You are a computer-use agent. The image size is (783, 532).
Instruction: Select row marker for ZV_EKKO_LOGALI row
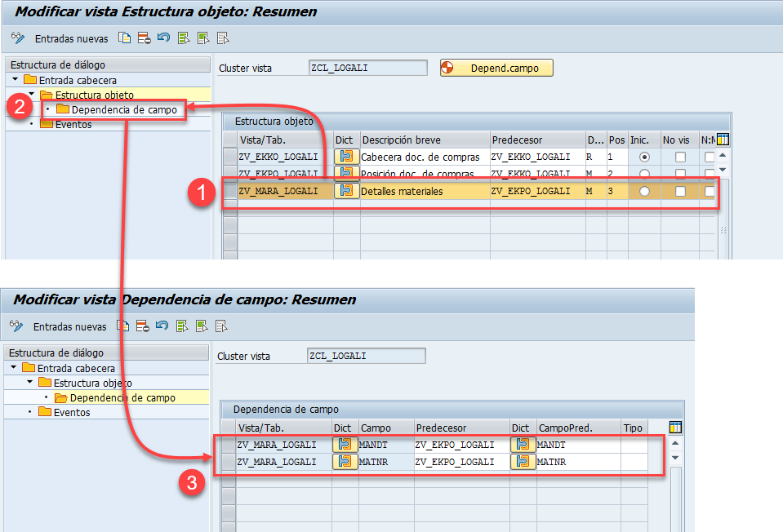coord(229,157)
